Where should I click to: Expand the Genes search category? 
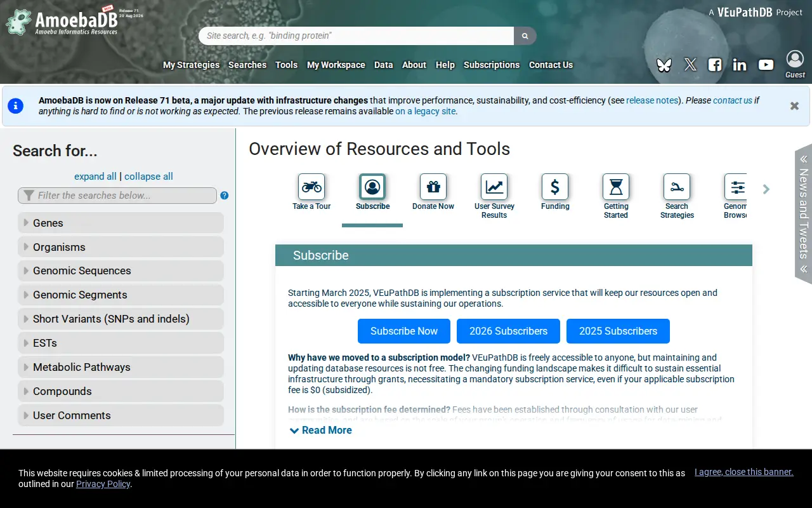(121, 223)
